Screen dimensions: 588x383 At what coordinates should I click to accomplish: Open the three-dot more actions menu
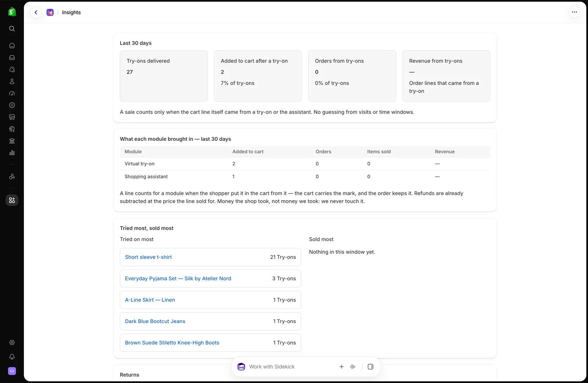(574, 12)
